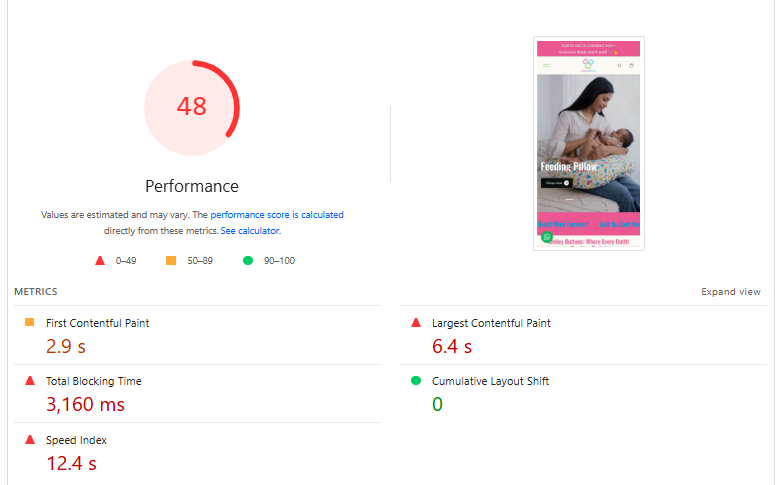Click the orange square beside First Contentful Paint

pyautogui.click(x=30, y=322)
